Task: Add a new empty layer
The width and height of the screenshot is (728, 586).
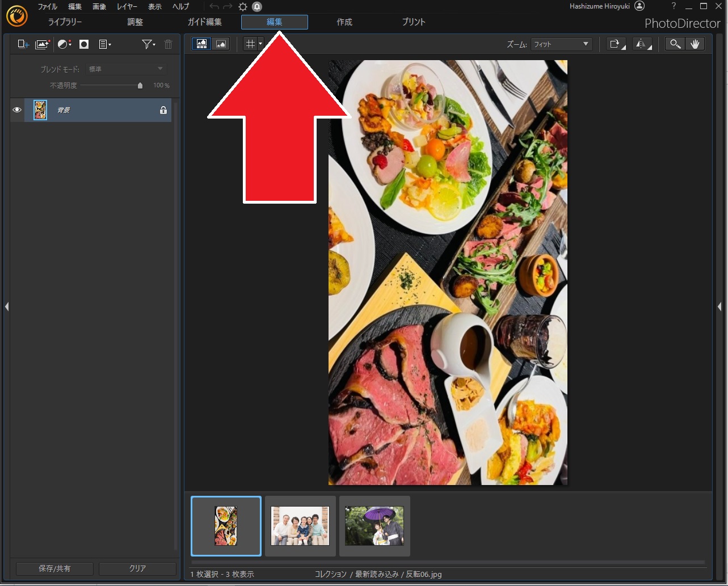Action: 23,44
